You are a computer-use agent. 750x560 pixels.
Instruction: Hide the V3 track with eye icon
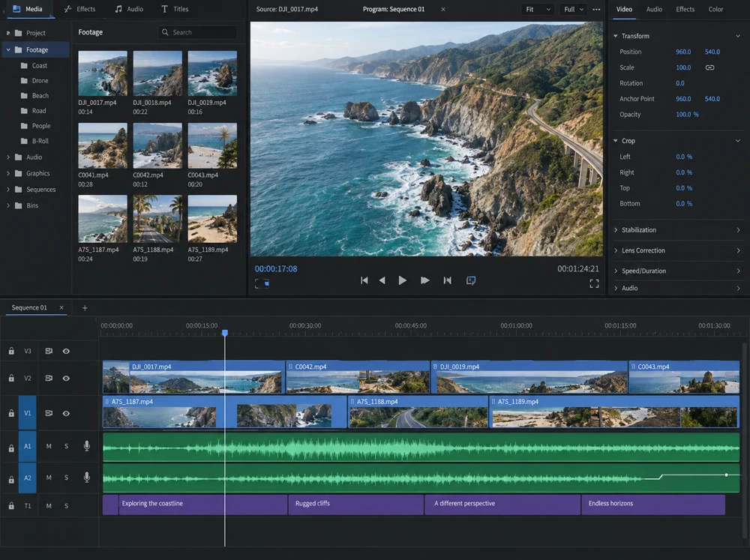tap(66, 351)
